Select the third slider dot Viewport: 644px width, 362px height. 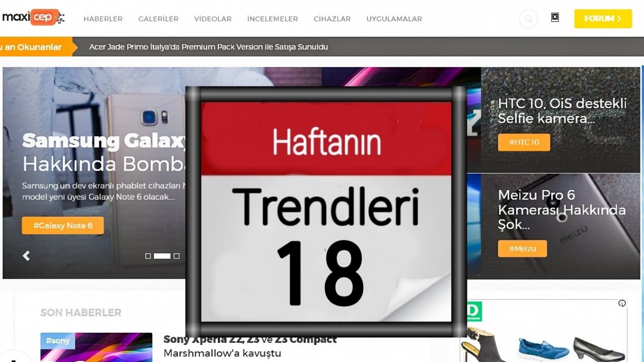[x=176, y=256]
